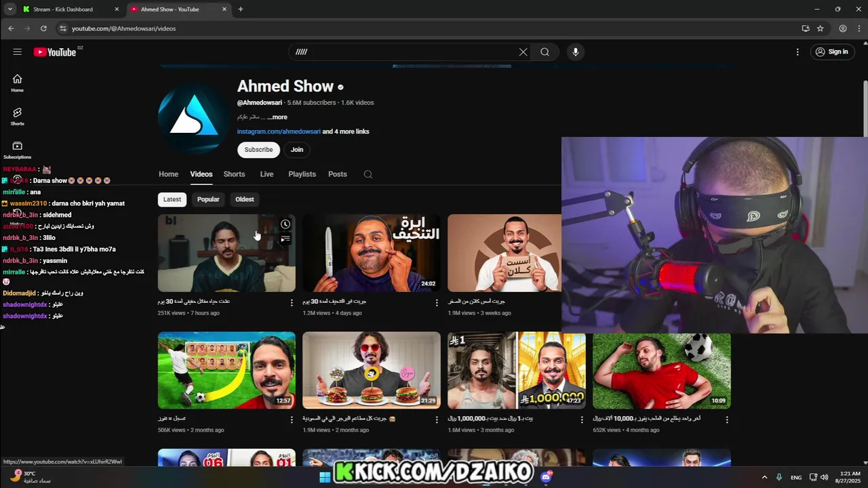Open Subscriptions in YouTube sidebar

17,150
